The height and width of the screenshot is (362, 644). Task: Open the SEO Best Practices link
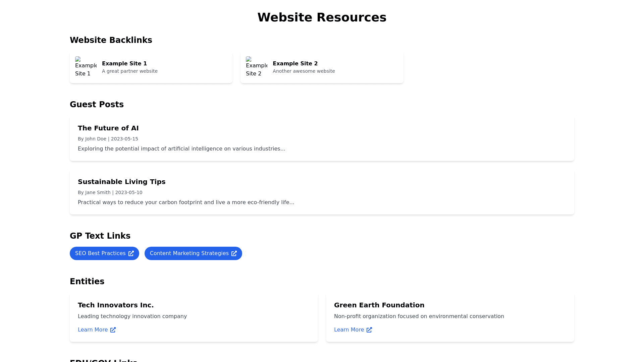point(100,253)
